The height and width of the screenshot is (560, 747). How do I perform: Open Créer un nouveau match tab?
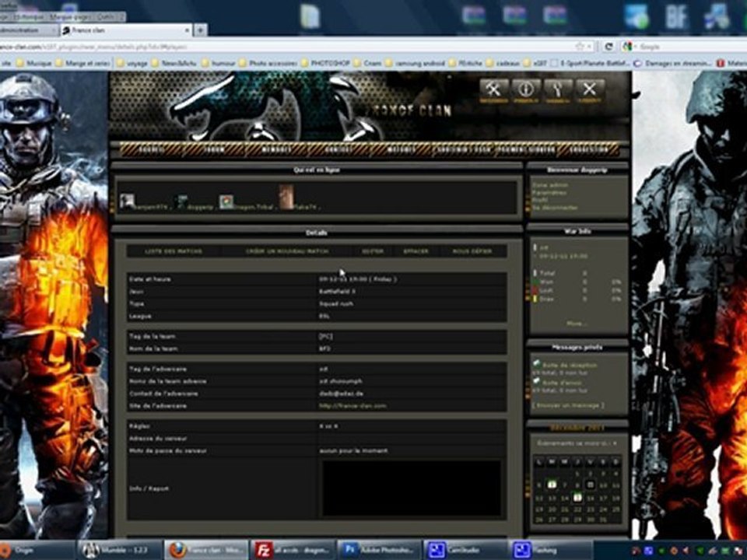pos(287,251)
